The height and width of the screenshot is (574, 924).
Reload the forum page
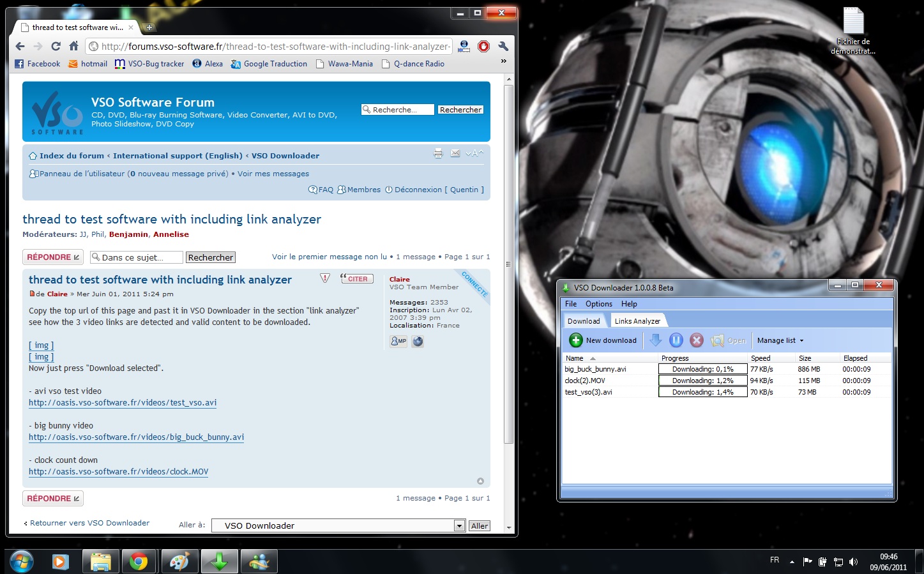coord(56,46)
